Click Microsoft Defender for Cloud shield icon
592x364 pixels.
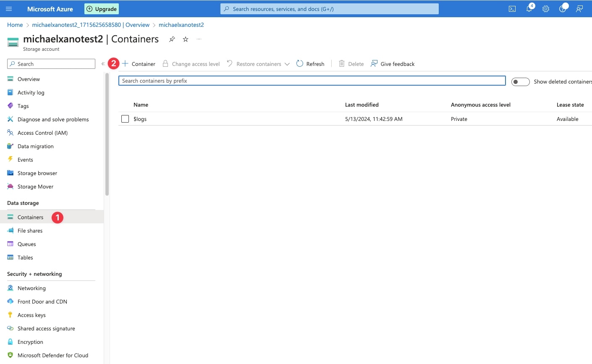tap(10, 355)
